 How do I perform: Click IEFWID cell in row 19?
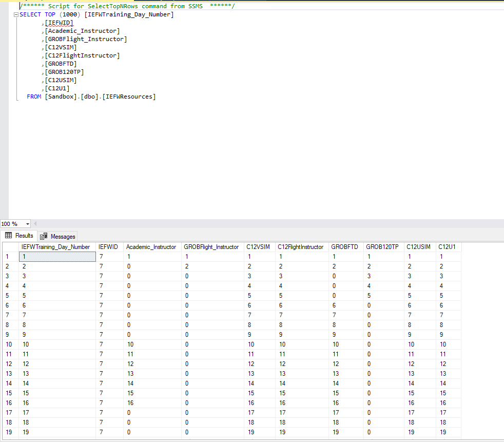pyautogui.click(x=110, y=432)
